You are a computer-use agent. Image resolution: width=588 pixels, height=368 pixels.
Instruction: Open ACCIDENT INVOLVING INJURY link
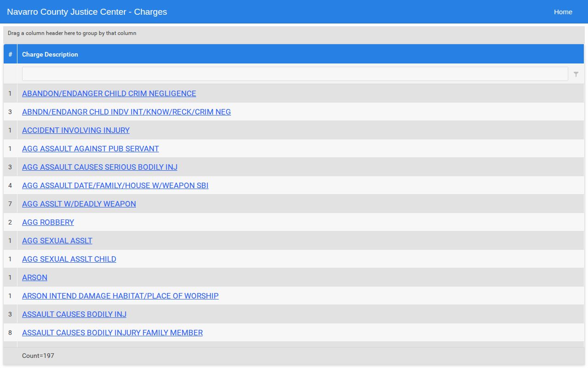pyautogui.click(x=76, y=130)
